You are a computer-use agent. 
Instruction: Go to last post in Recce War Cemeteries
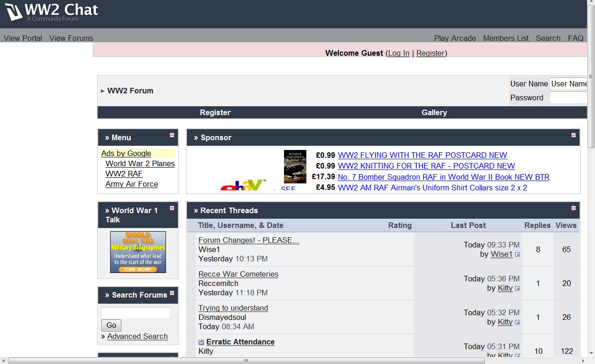(517, 288)
